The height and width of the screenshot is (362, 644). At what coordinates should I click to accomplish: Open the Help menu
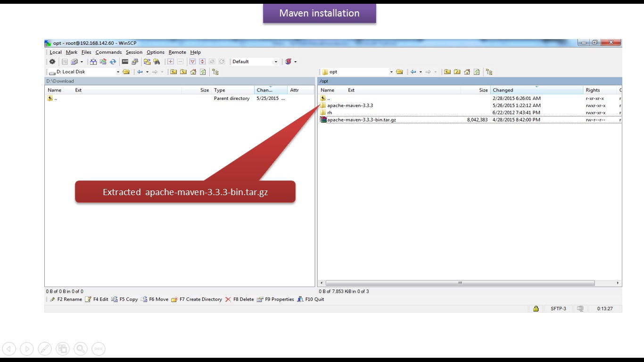196,52
